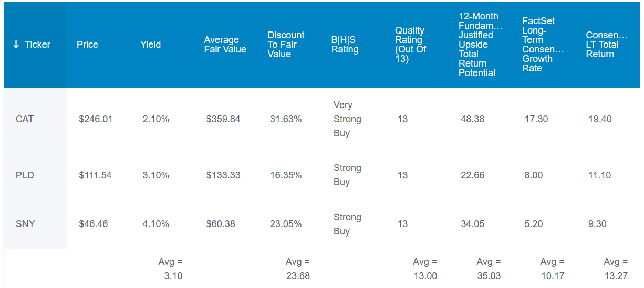The width and height of the screenshot is (644, 288).
Task: Click fair value $359.84
Action: tap(223, 119)
